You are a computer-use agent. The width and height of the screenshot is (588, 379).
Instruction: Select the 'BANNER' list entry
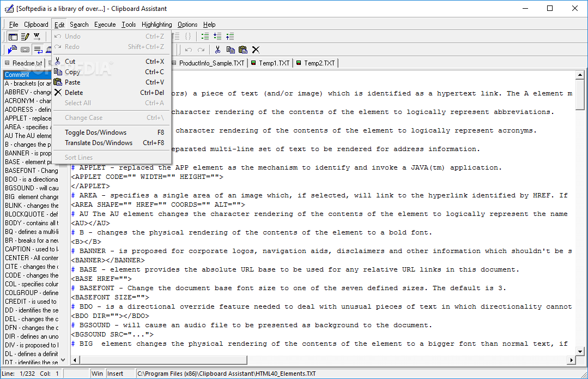click(x=28, y=153)
